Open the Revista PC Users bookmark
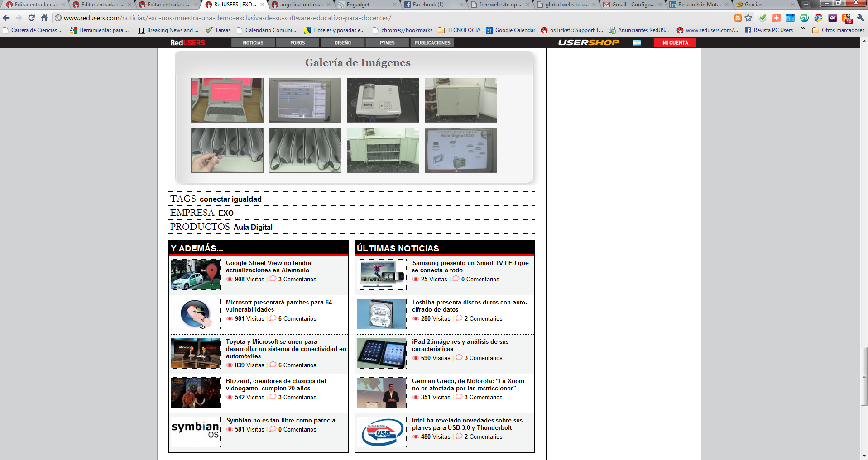This screenshot has height=460, width=868. (768, 30)
